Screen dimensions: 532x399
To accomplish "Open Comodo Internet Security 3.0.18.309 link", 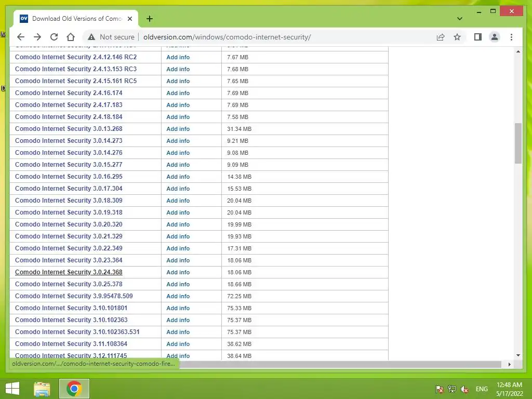I will [69, 200].
